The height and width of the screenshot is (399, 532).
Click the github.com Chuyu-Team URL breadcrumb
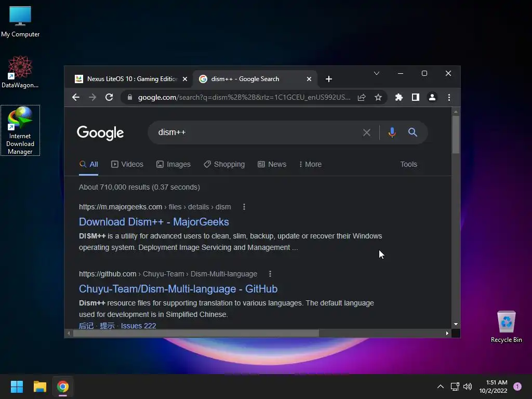click(x=168, y=274)
